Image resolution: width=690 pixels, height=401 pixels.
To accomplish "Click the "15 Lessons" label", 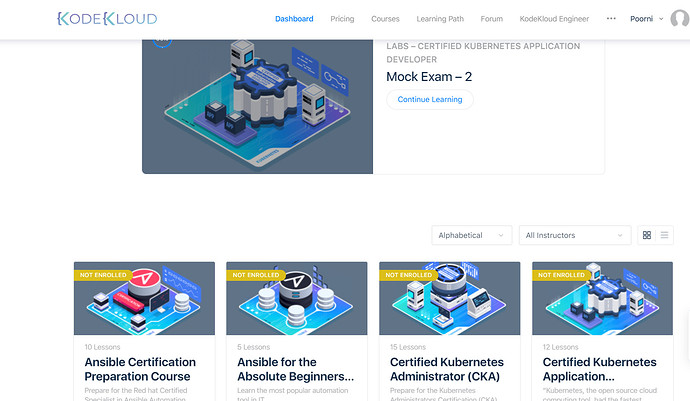I will 408,347.
